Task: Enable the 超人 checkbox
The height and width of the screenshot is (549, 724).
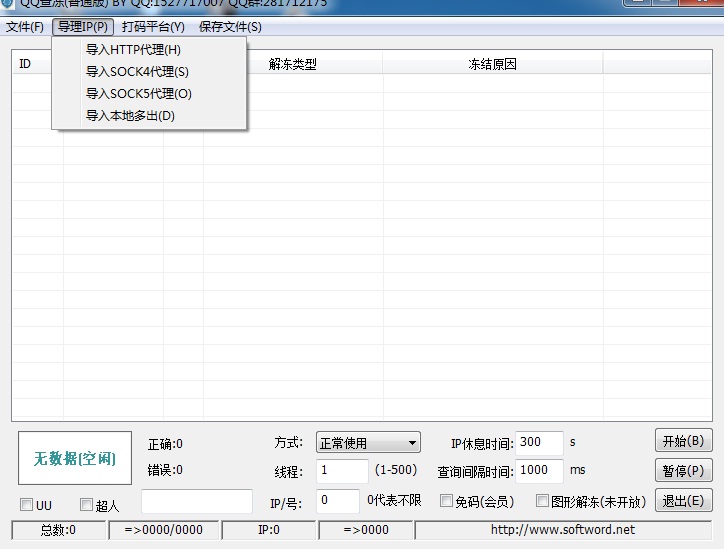Action: 86,504
